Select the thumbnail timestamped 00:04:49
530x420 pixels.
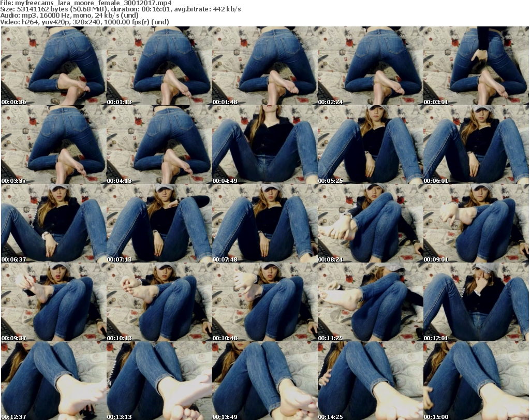[x=264, y=144]
